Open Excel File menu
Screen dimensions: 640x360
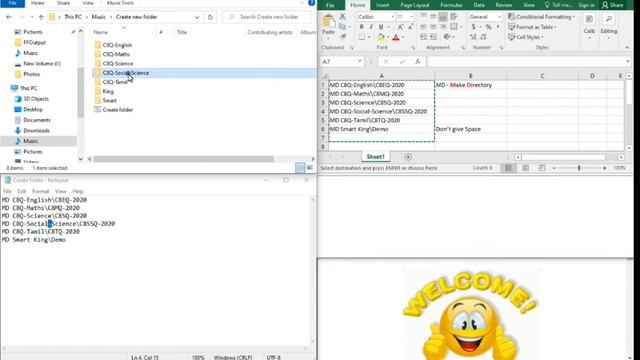[x=330, y=5]
